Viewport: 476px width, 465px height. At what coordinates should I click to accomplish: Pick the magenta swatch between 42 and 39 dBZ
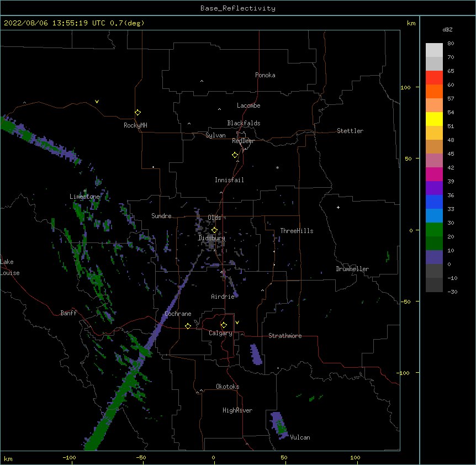[434, 174]
